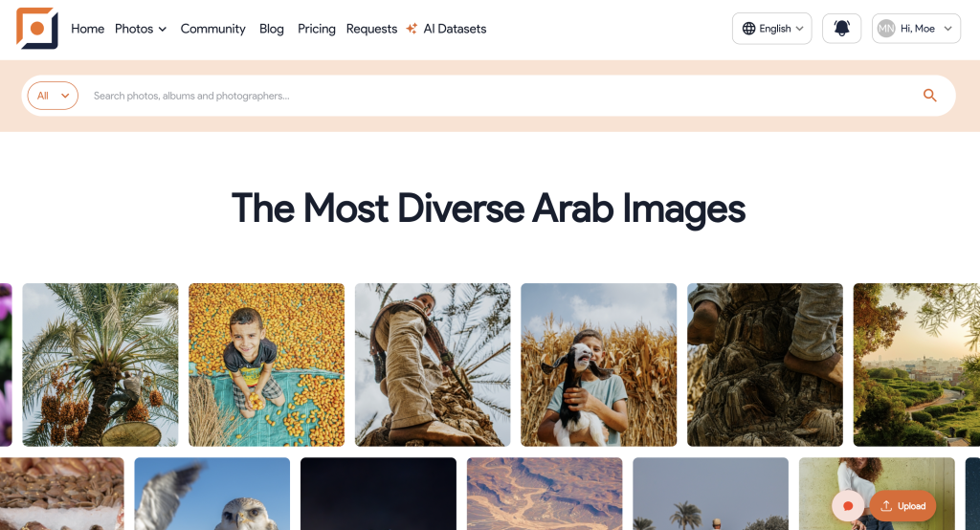The width and height of the screenshot is (980, 530).
Task: Click the MN user avatar
Action: click(x=885, y=28)
